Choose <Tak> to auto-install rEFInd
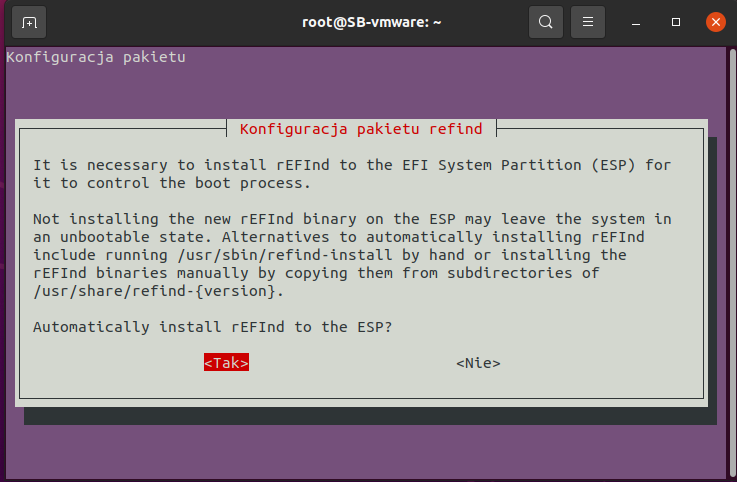Screen dimensions: 737x482 (x=226, y=363)
